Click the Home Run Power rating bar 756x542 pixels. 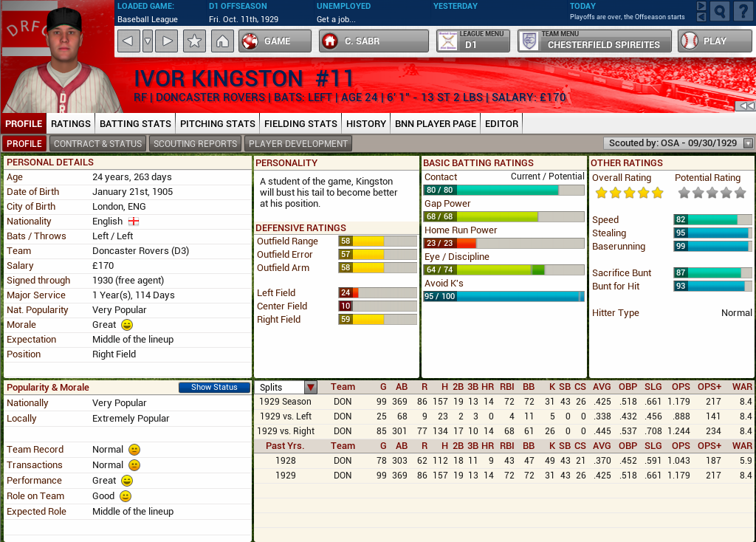502,244
